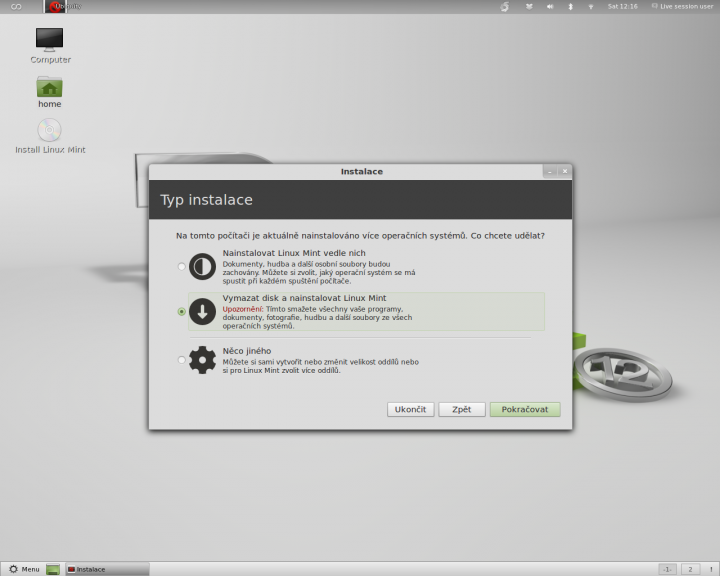This screenshot has width=720, height=576.
Task: Open the Mint Menu in bottom panel
Action: 24,569
